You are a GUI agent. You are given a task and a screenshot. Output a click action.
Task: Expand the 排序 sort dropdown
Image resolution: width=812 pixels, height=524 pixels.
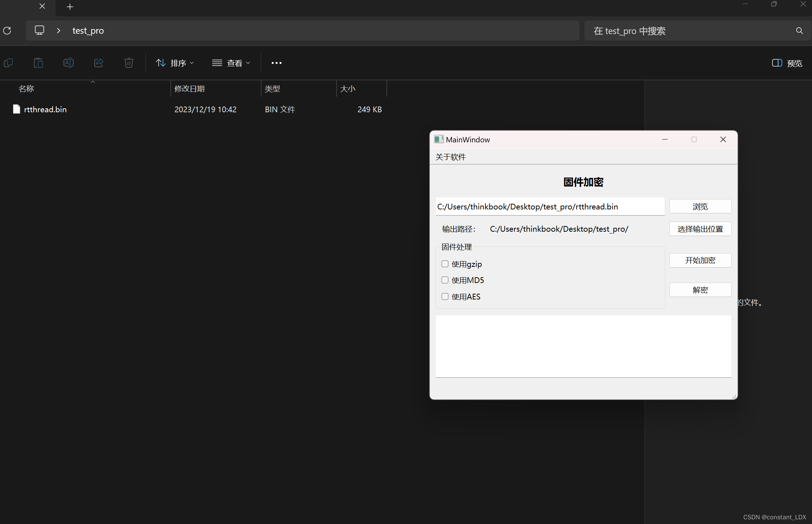tap(175, 63)
